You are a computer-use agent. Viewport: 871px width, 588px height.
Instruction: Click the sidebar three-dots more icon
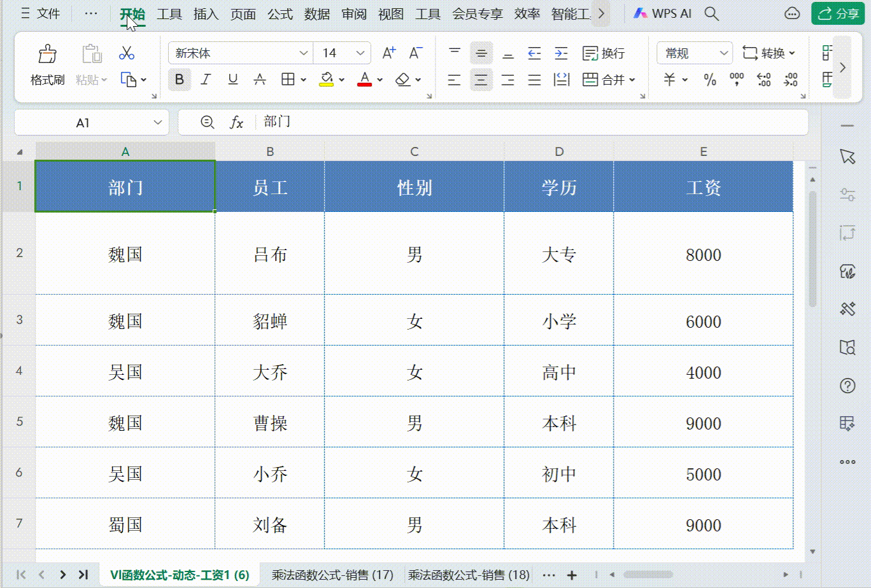847,462
